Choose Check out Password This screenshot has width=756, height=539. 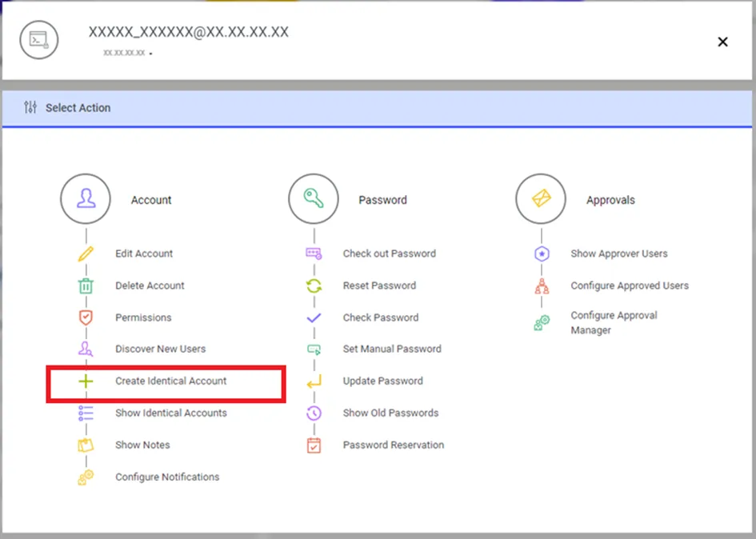coord(390,254)
